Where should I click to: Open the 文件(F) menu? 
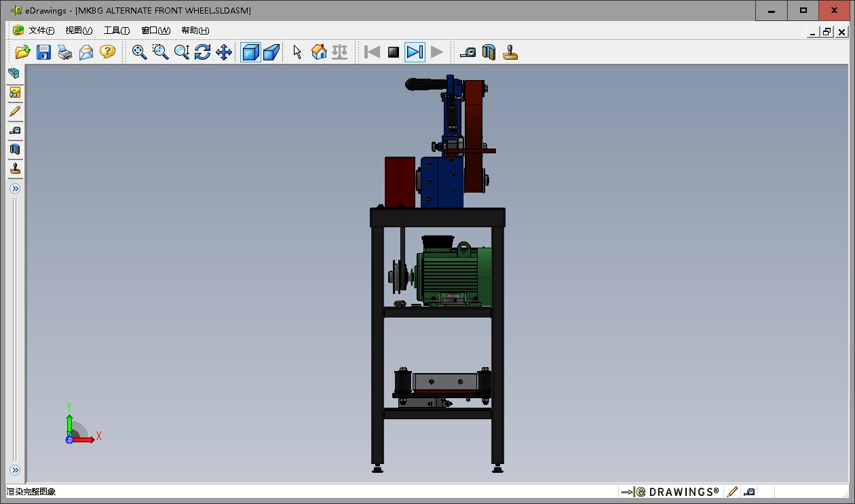(41, 31)
